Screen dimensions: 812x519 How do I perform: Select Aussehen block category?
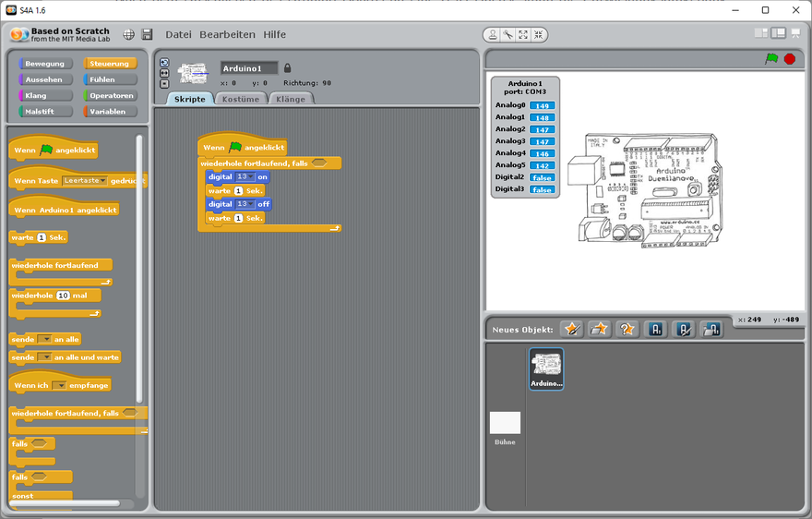coord(45,79)
